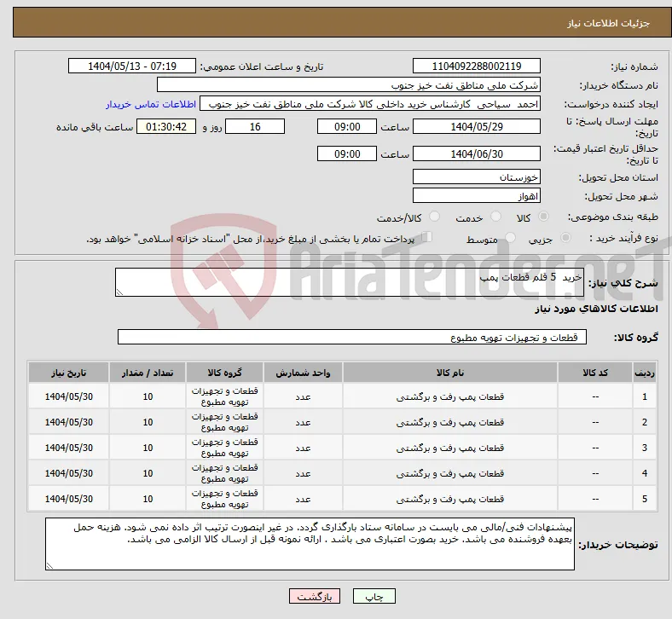Click item name in row 3
The image size is (672, 619).
pos(450,448)
